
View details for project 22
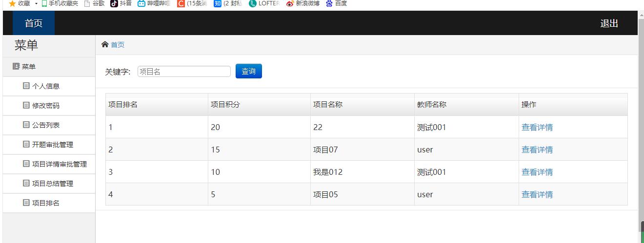(x=537, y=127)
